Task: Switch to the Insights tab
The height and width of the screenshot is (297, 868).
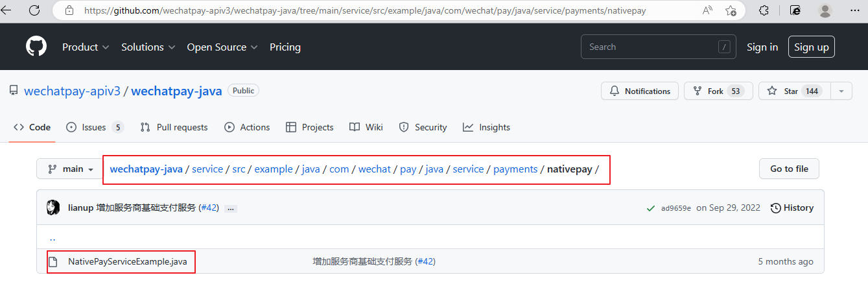Action: tap(487, 127)
